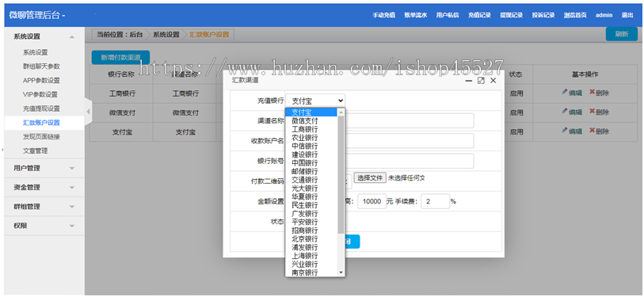This screenshot has width=644, height=297.
Task: Choose 上海银行 option in the list
Action: (311, 256)
